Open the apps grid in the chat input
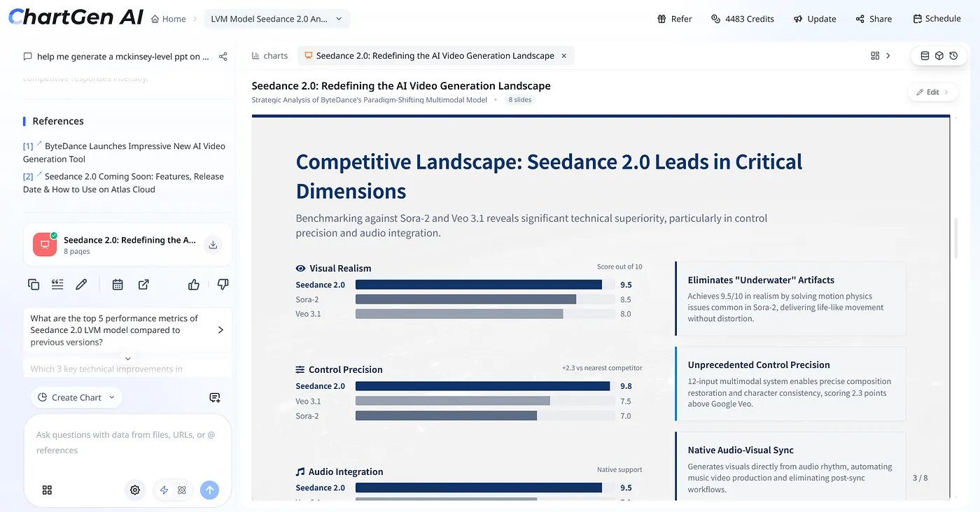 click(x=47, y=490)
